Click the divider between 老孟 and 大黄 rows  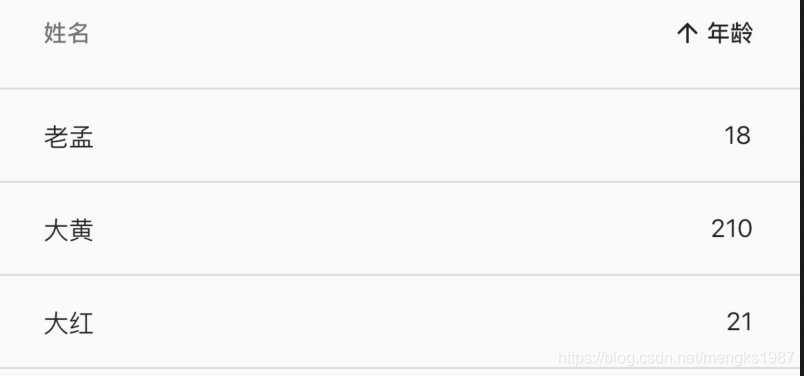tap(399, 182)
